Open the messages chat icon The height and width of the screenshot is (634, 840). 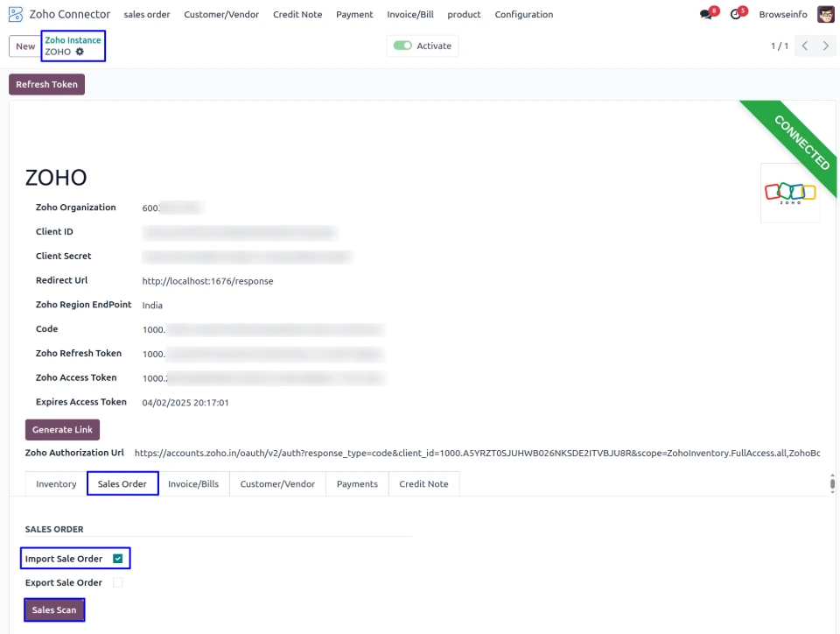[707, 15]
